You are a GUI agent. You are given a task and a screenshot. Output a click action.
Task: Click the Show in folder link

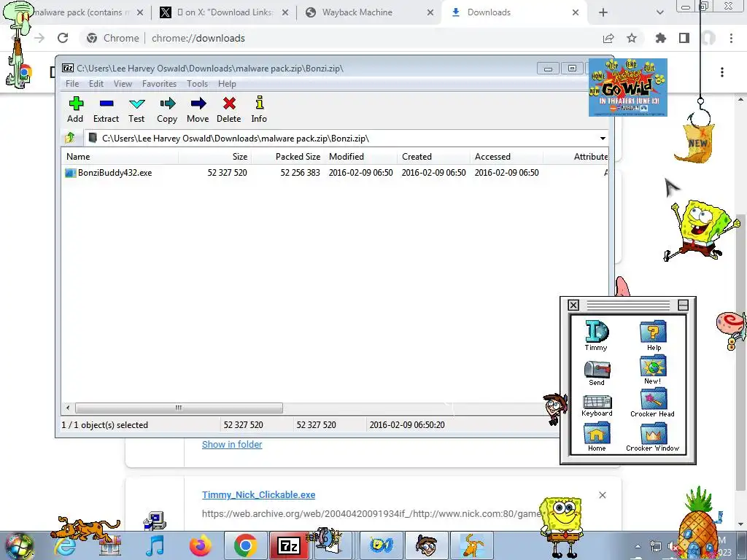(x=232, y=444)
